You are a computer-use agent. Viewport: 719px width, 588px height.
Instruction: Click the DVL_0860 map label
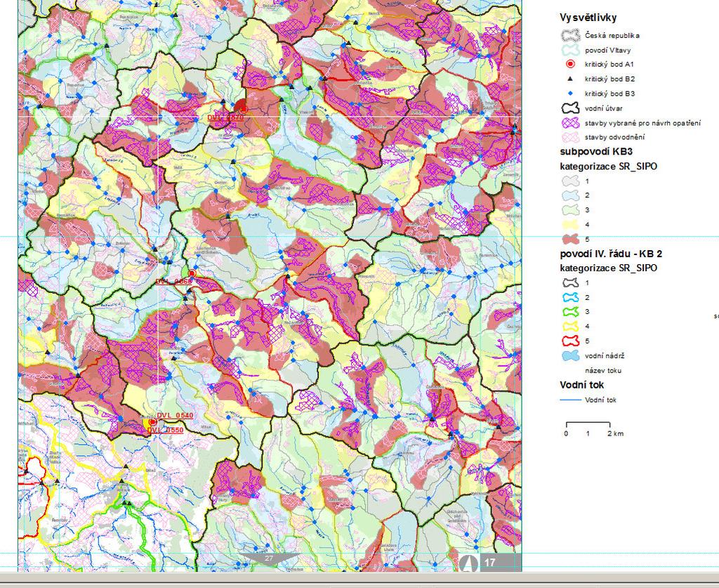173,281
